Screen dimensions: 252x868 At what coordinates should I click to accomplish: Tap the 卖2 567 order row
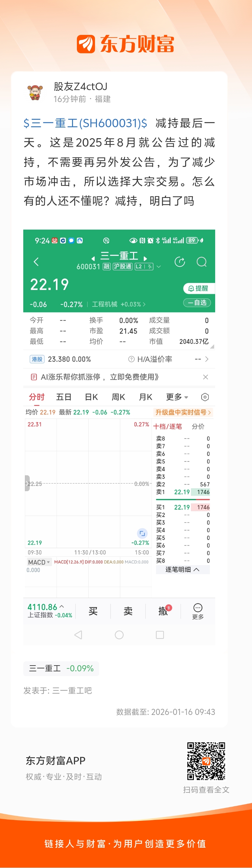[x=183, y=485]
